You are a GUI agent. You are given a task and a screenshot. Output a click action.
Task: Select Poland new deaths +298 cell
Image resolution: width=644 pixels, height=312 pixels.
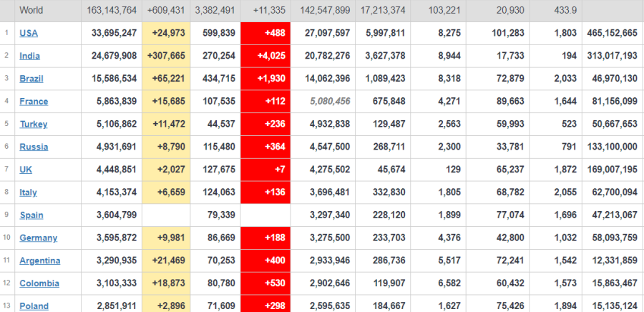click(265, 304)
